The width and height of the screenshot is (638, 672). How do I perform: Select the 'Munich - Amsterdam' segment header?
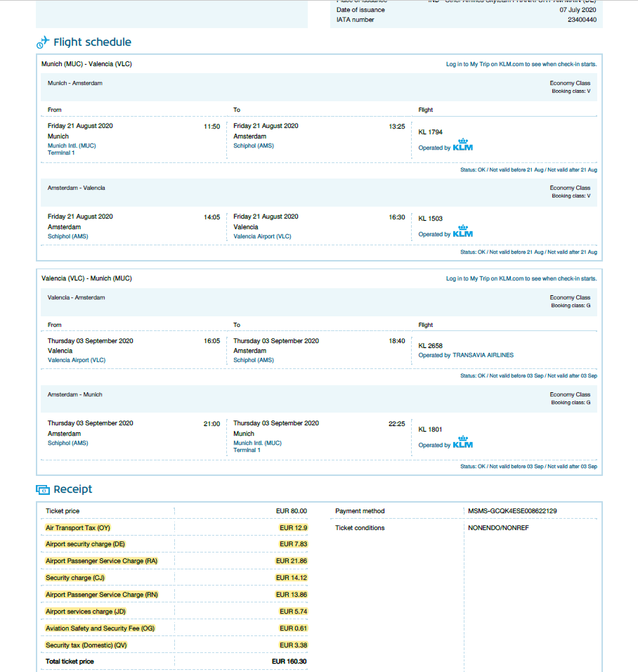coord(75,83)
